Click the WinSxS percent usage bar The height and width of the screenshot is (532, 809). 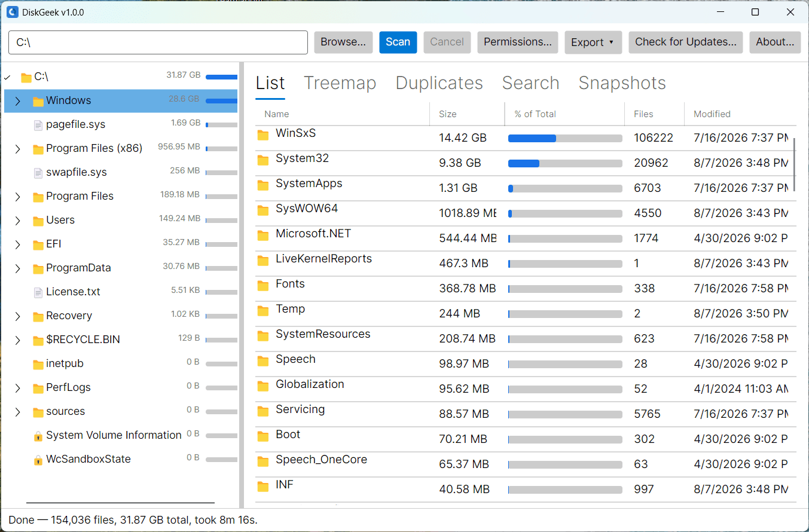click(x=565, y=138)
